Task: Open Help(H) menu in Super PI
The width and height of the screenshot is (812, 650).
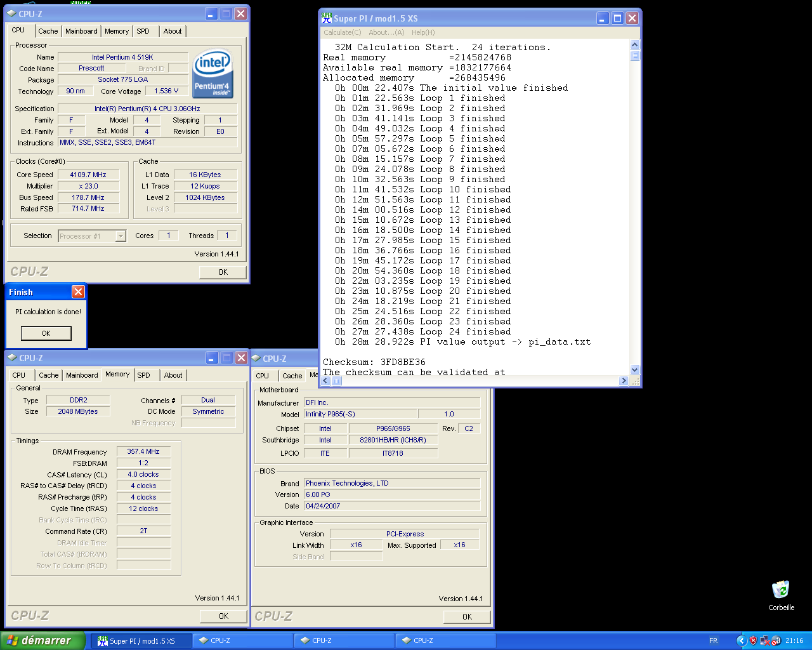Action: coord(423,32)
